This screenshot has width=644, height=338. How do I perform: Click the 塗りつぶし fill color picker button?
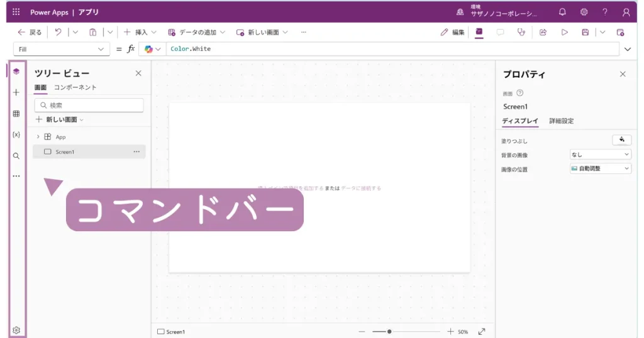coord(621,139)
